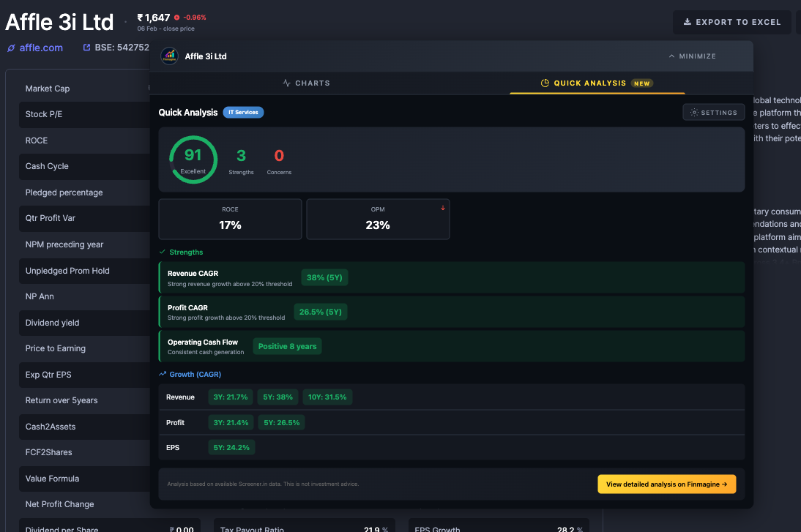801x532 pixels.
Task: Open View detailed analysis on Finmagine
Action: [x=666, y=484]
